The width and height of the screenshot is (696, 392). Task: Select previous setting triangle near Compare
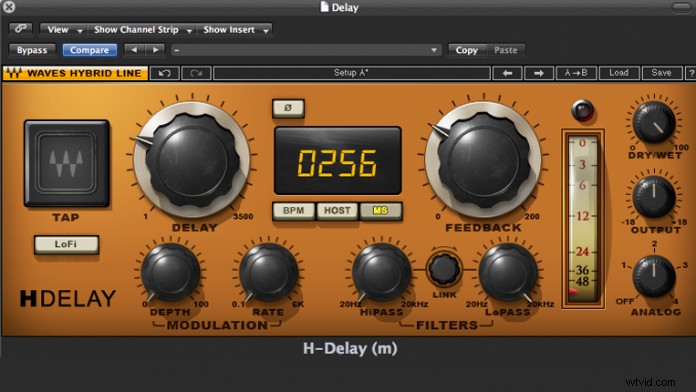134,50
